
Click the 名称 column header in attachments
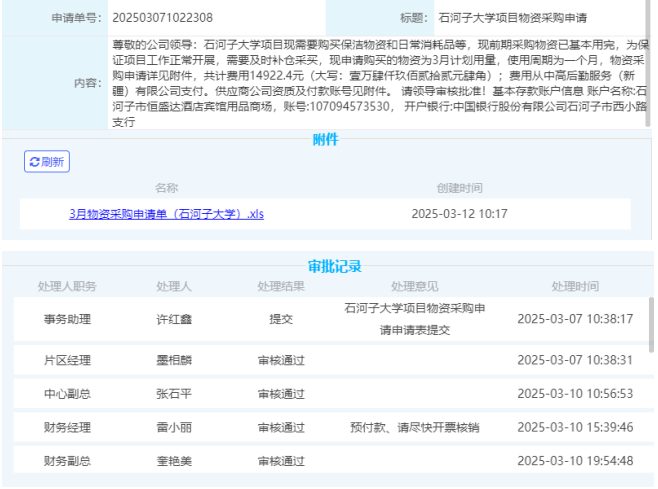click(166, 187)
